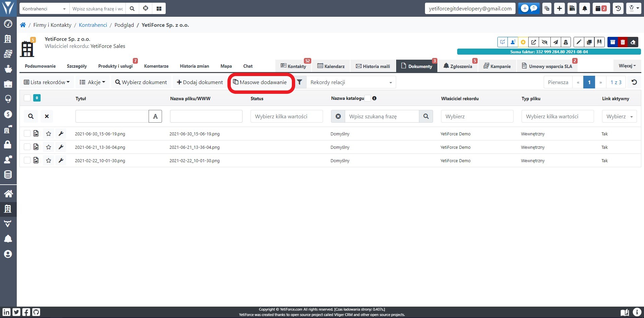Check the box for 2021-06-21_13-36-04.png row
This screenshot has height=318, width=644.
coord(27,147)
